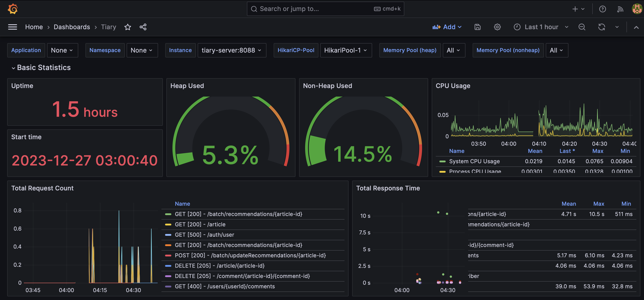This screenshot has height=300, width=644.
Task: Open Memory Pool (nonheap) All dropdown
Action: click(x=557, y=50)
